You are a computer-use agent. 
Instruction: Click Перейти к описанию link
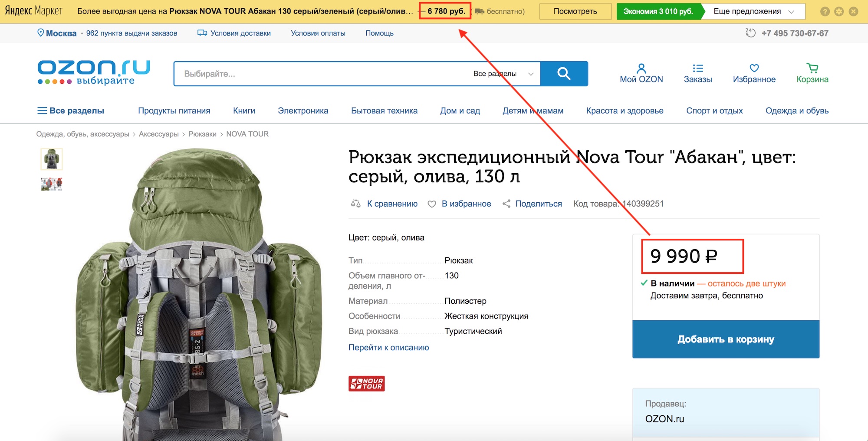pos(388,347)
